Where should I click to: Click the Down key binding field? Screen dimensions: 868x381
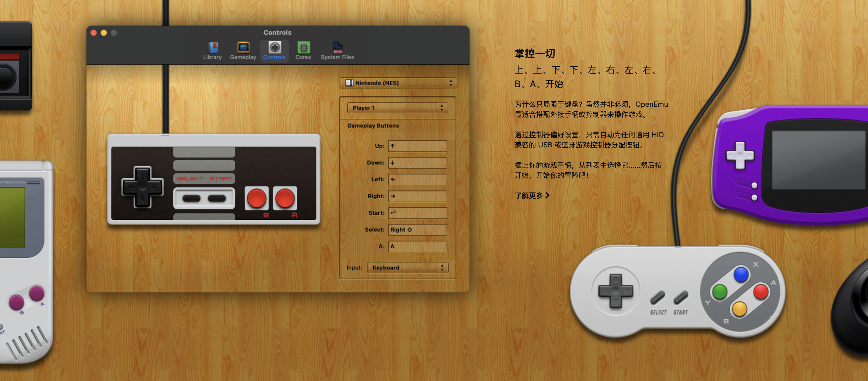(x=418, y=162)
